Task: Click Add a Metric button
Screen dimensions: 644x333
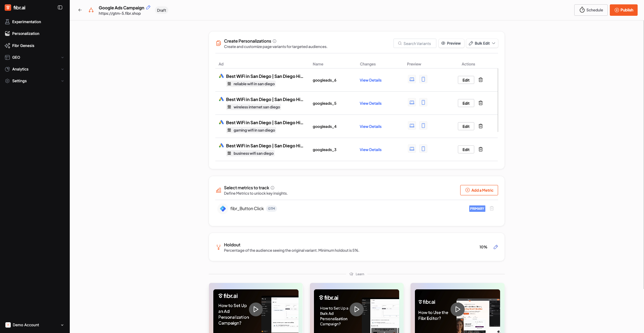Action: tap(479, 190)
